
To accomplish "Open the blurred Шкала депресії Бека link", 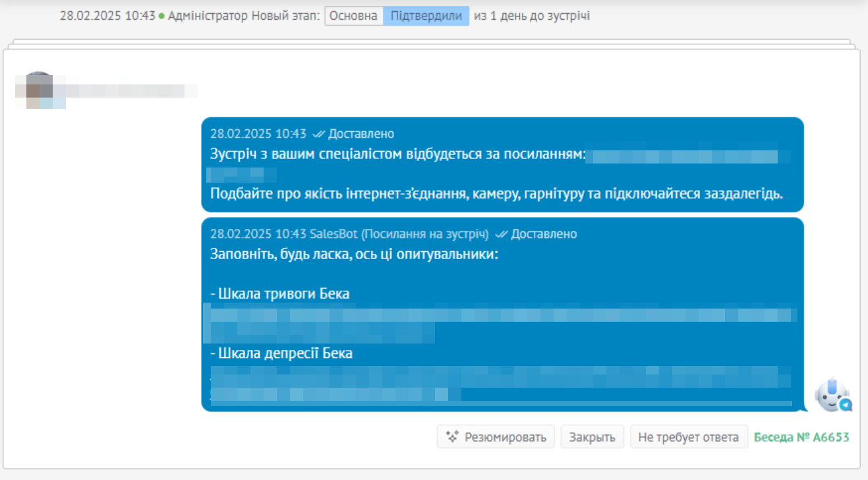I will [x=501, y=384].
